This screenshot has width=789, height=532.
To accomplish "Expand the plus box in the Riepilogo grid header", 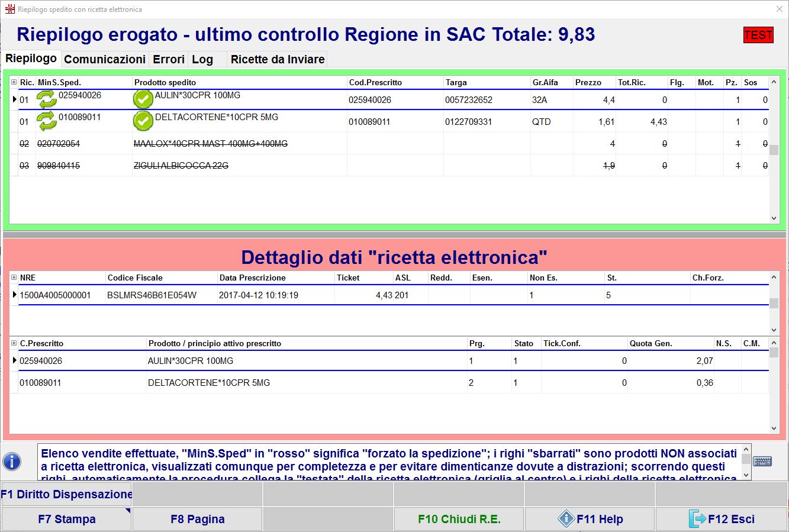I will pos(14,82).
